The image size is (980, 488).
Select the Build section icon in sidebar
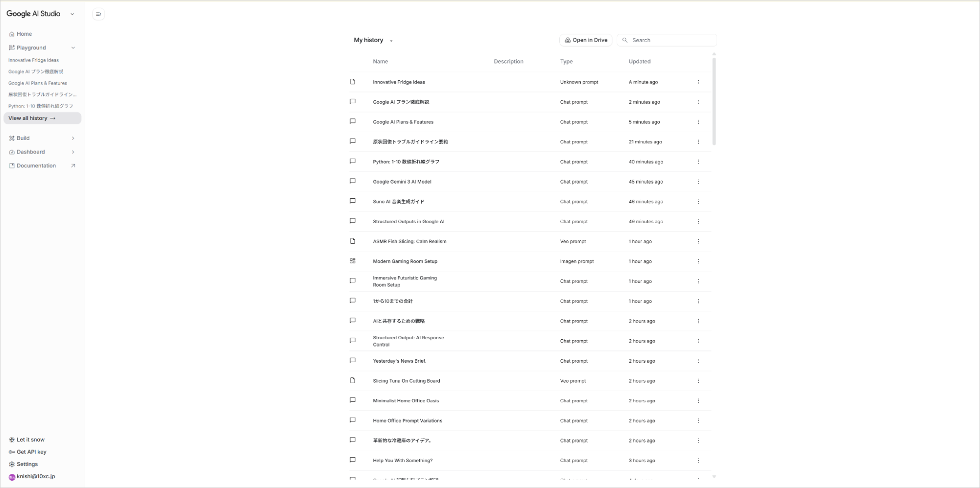11,138
